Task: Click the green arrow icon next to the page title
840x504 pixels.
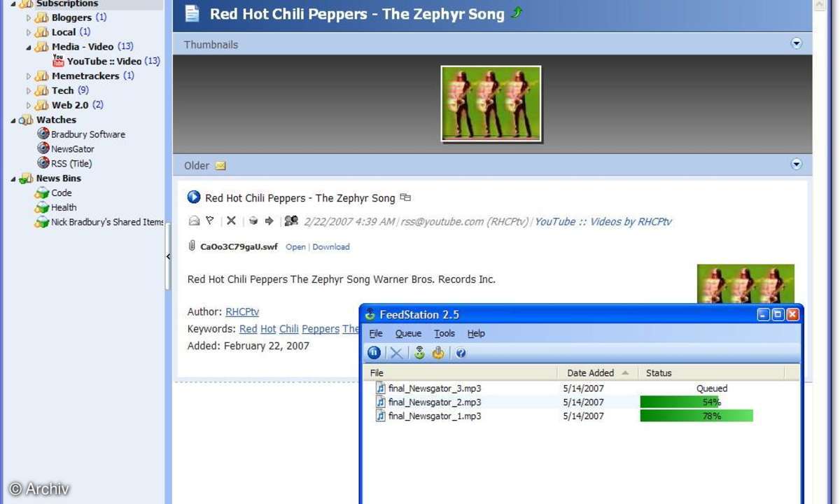Action: 517,13
